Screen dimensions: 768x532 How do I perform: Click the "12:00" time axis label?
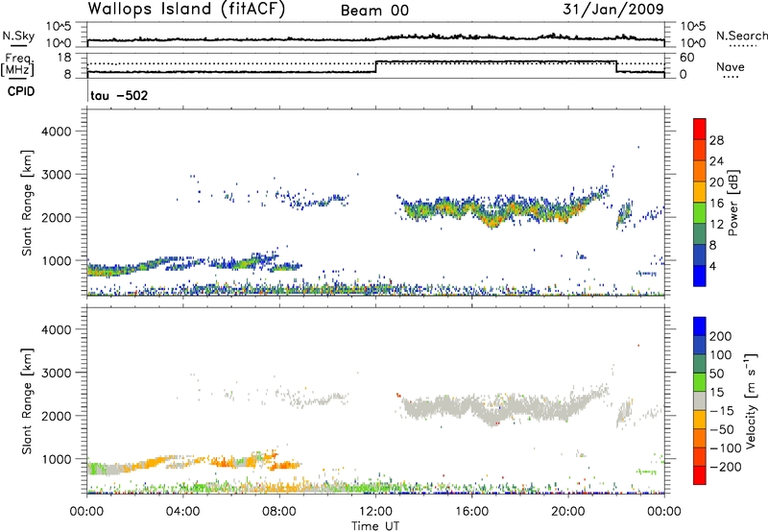(375, 512)
